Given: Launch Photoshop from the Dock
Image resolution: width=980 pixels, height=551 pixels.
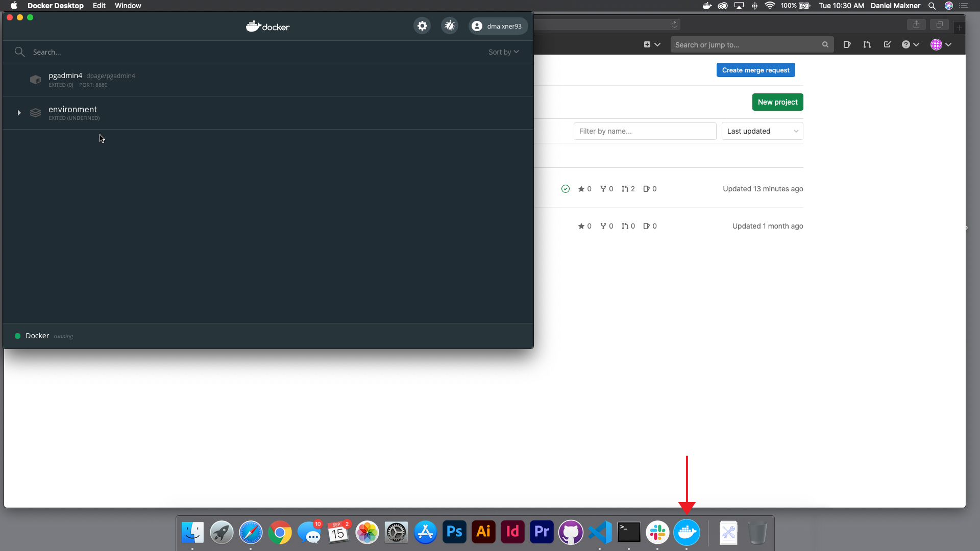Looking at the screenshot, I should (454, 532).
